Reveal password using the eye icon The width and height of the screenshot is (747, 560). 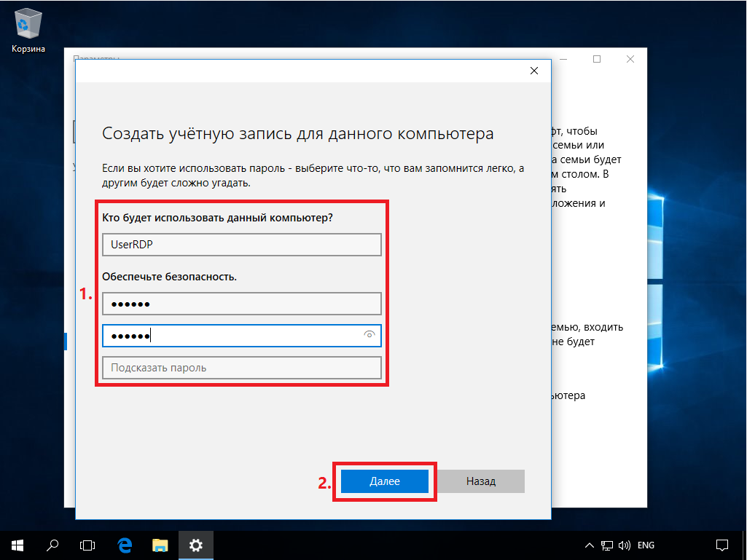[369, 335]
